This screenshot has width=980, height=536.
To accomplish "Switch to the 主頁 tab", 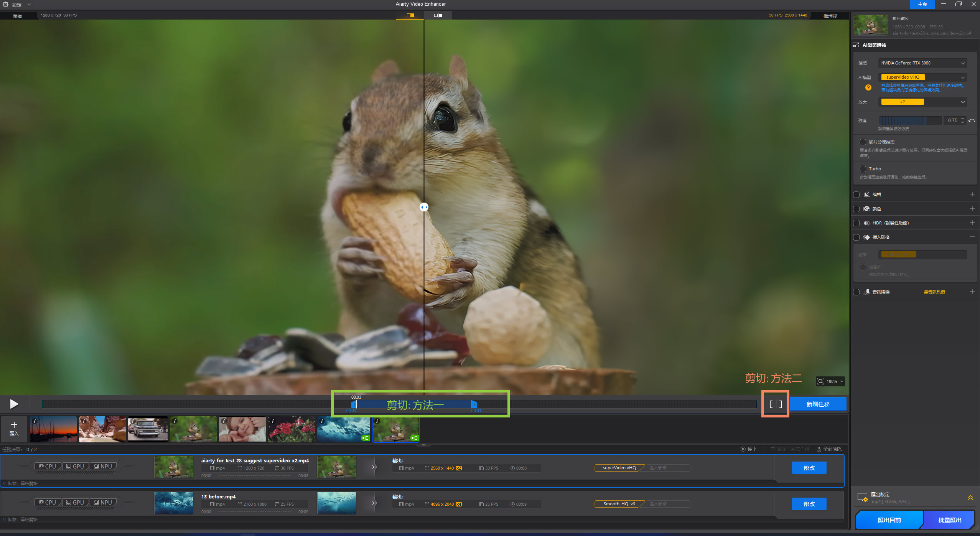I will tap(922, 4).
